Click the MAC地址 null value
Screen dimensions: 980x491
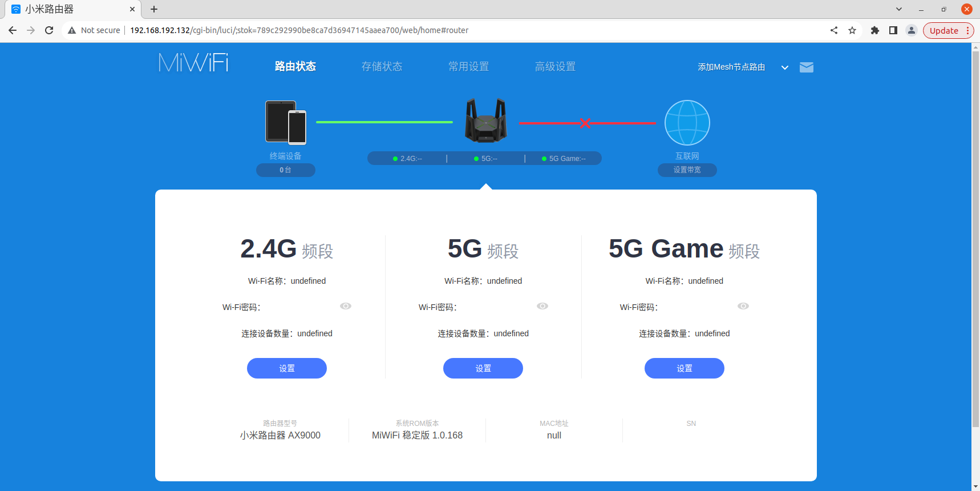pos(554,435)
